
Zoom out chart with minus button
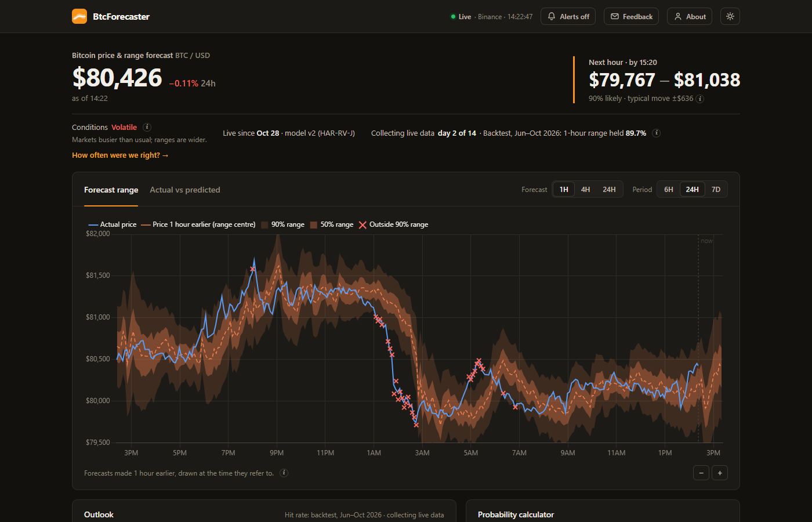point(701,473)
